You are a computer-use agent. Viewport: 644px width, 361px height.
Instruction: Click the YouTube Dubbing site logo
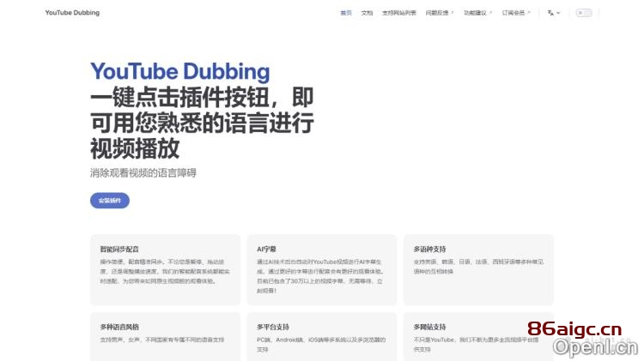point(72,13)
